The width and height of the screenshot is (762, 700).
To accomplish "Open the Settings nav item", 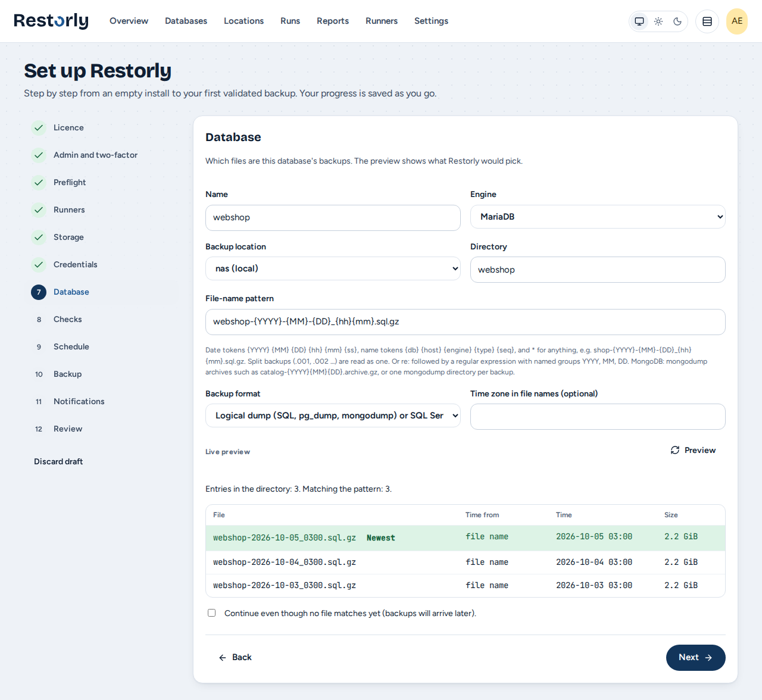I will point(431,21).
